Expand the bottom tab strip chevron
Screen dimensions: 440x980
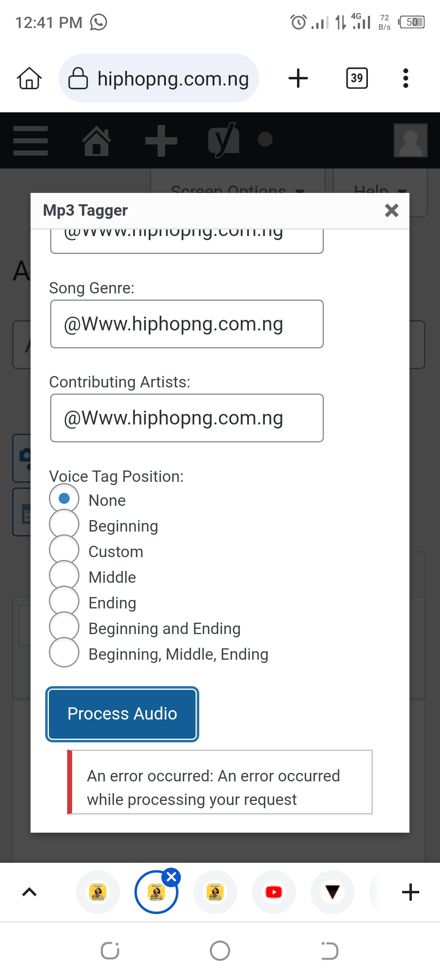[x=29, y=892]
